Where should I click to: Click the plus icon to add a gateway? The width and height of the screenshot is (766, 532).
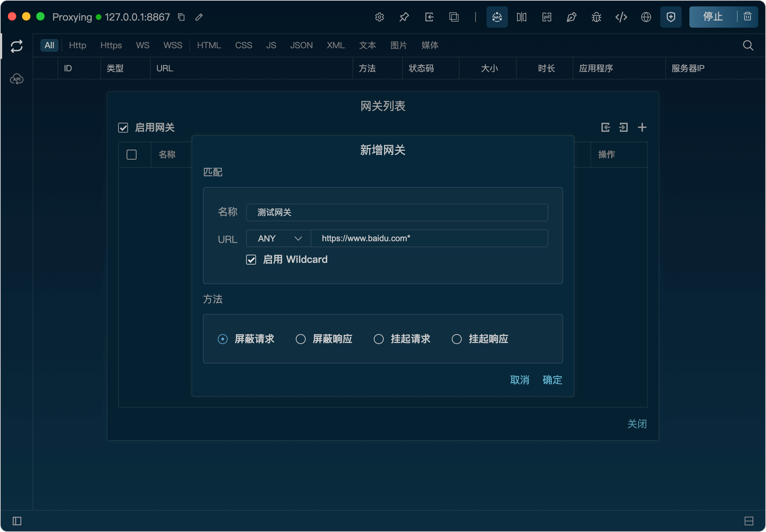tap(642, 127)
